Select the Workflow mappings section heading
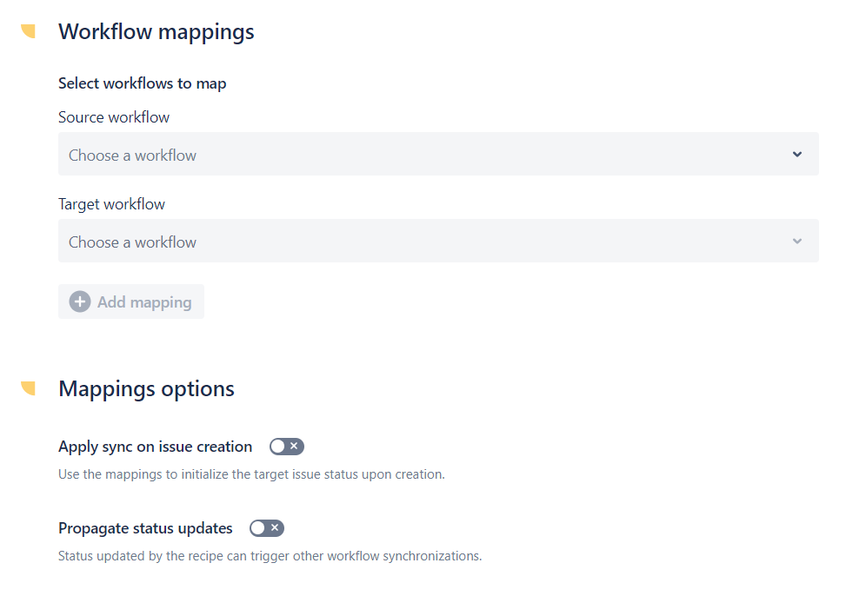 (x=156, y=31)
